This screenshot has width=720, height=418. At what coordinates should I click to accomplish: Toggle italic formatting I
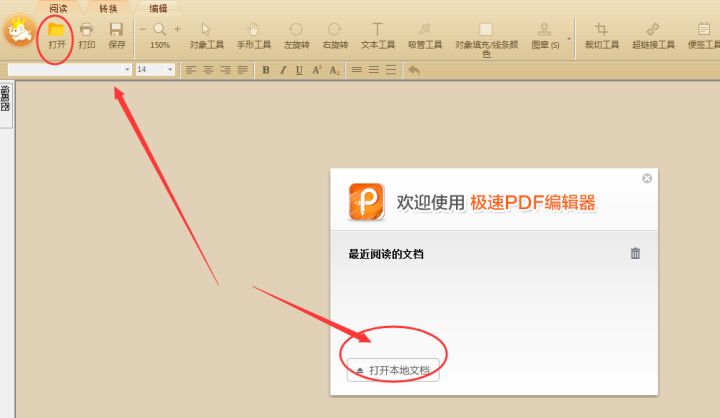click(283, 70)
